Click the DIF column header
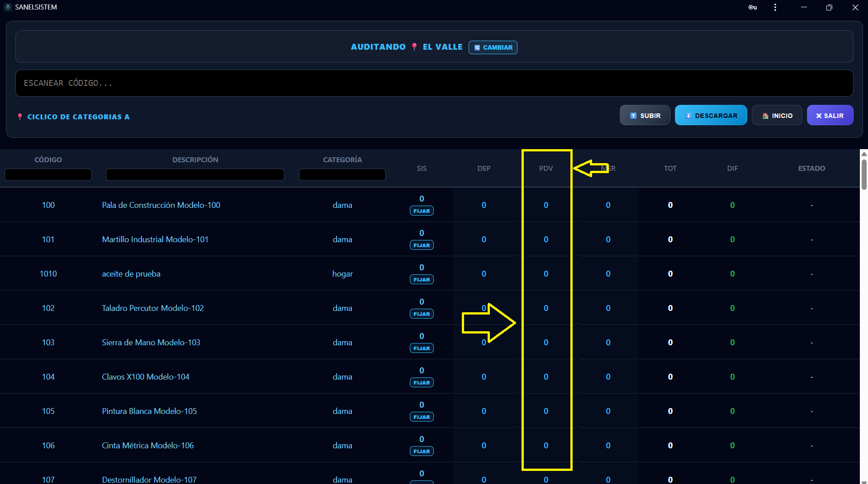 point(732,169)
